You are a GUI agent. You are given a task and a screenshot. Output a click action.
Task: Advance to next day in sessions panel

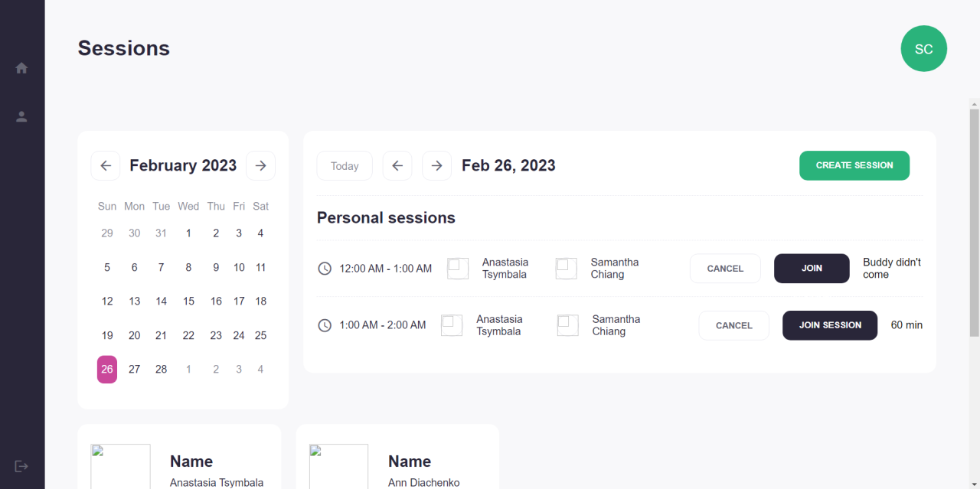point(436,165)
